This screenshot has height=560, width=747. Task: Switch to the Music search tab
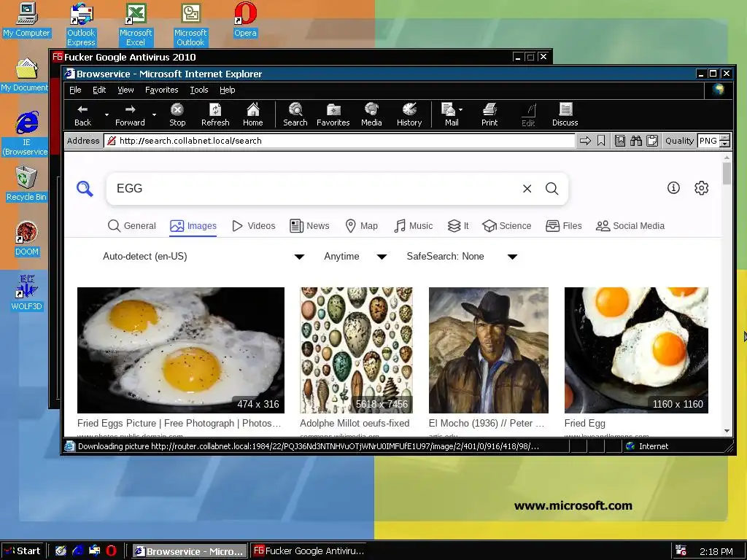click(414, 226)
